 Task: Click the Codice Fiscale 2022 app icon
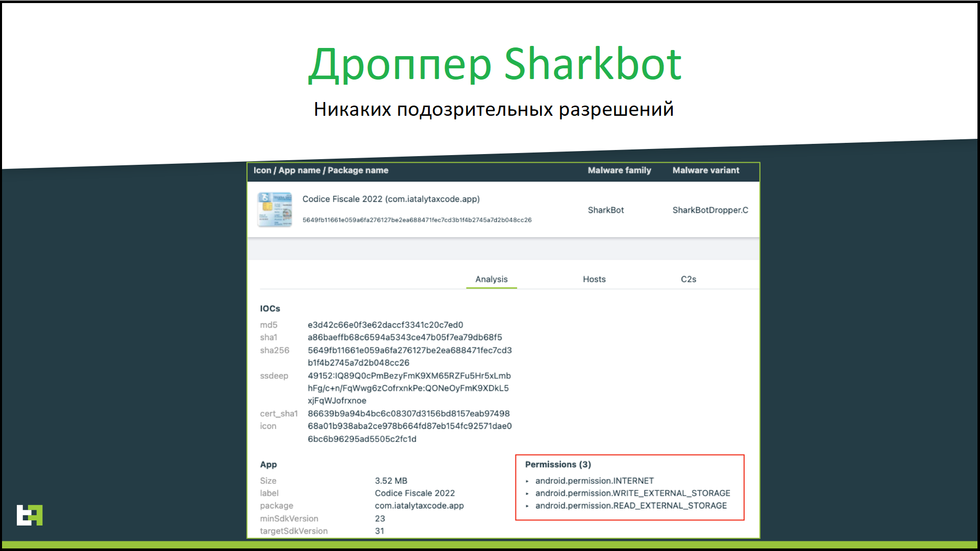coord(275,209)
